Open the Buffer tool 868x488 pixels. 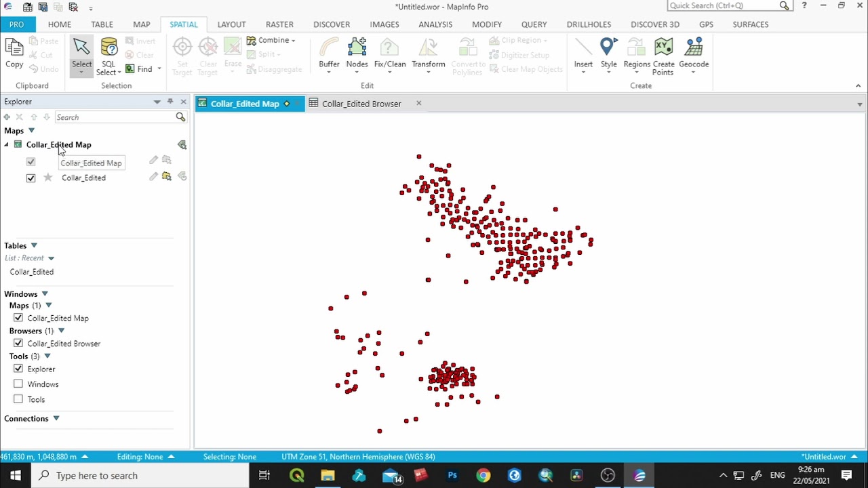tap(329, 56)
